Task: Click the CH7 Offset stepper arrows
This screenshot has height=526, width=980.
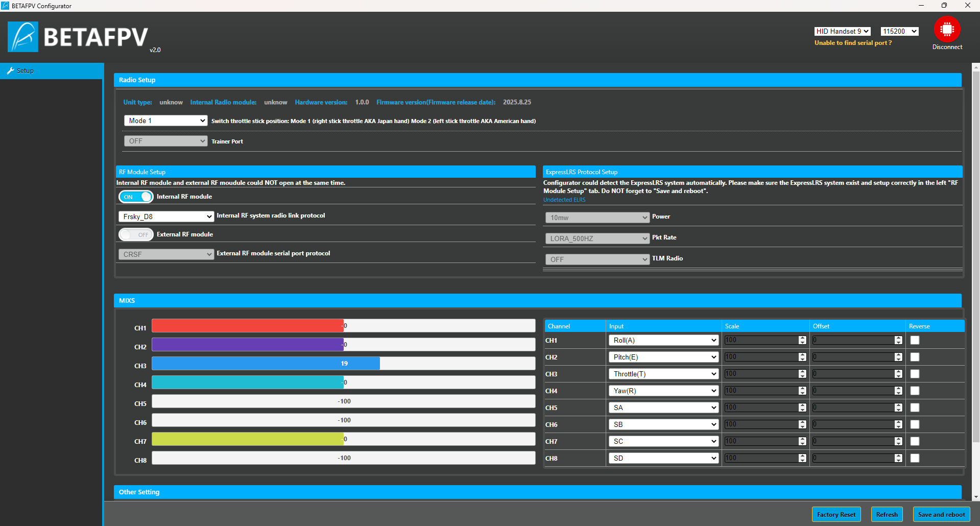Action: pos(898,441)
